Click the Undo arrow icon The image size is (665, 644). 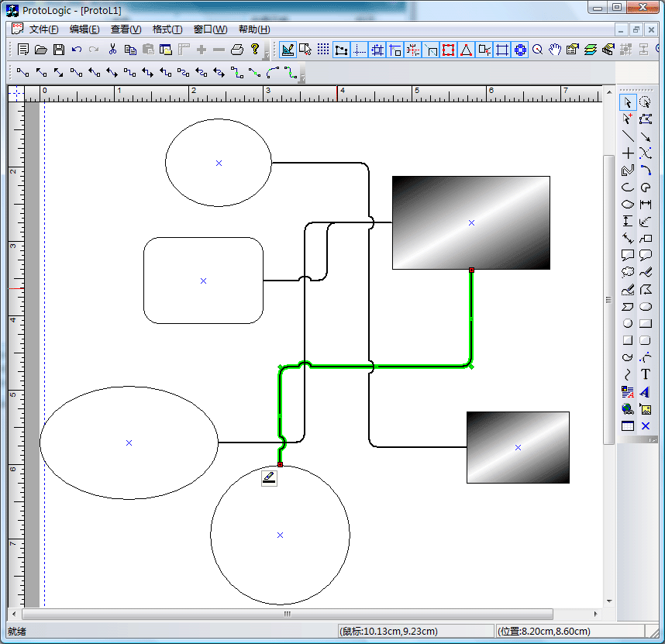click(77, 50)
